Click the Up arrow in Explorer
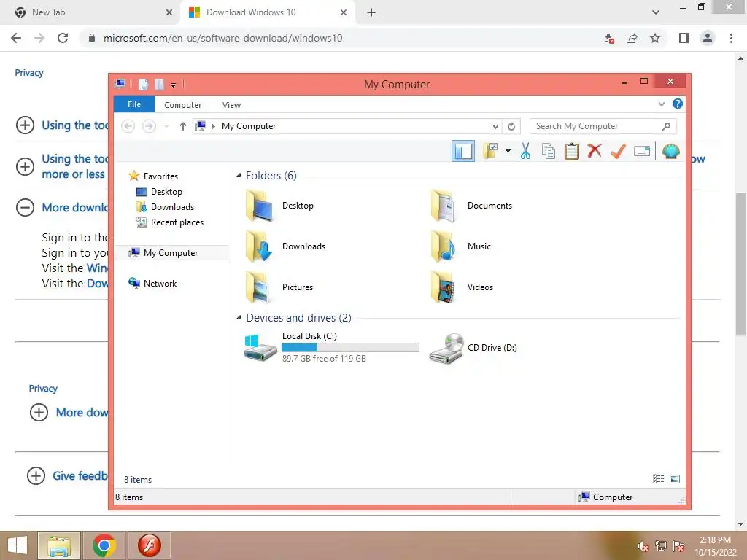 (182, 126)
